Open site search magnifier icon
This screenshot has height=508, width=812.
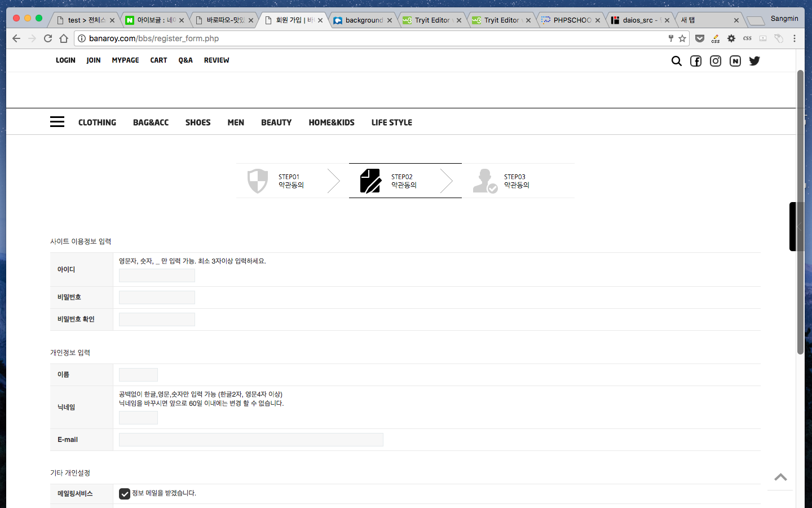click(x=677, y=61)
